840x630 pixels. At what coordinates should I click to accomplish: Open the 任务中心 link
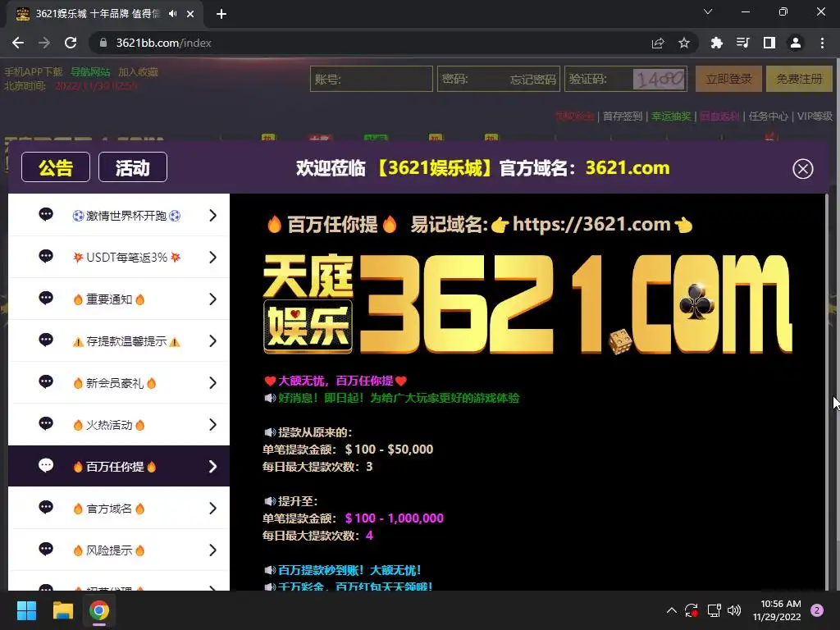coord(768,116)
